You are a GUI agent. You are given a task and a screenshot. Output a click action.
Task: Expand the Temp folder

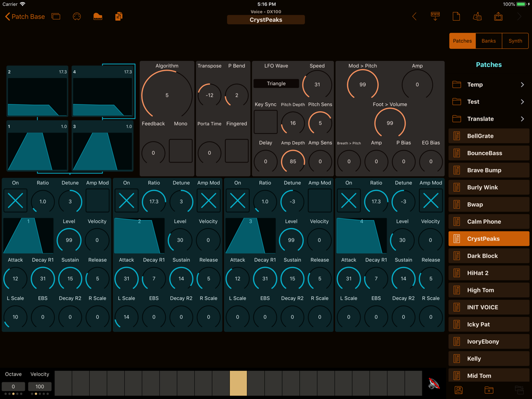pos(488,84)
